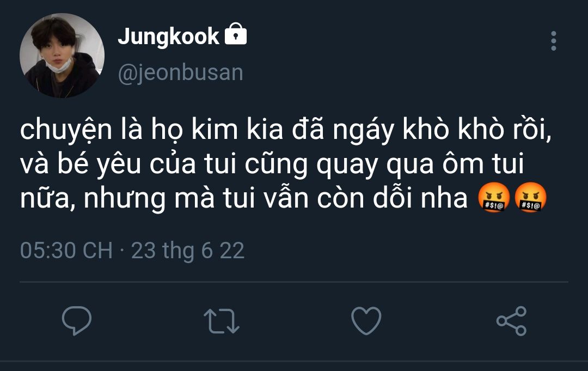This screenshot has height=371, width=588.
Task: Open the @jeonbusan handle
Action: (180, 72)
